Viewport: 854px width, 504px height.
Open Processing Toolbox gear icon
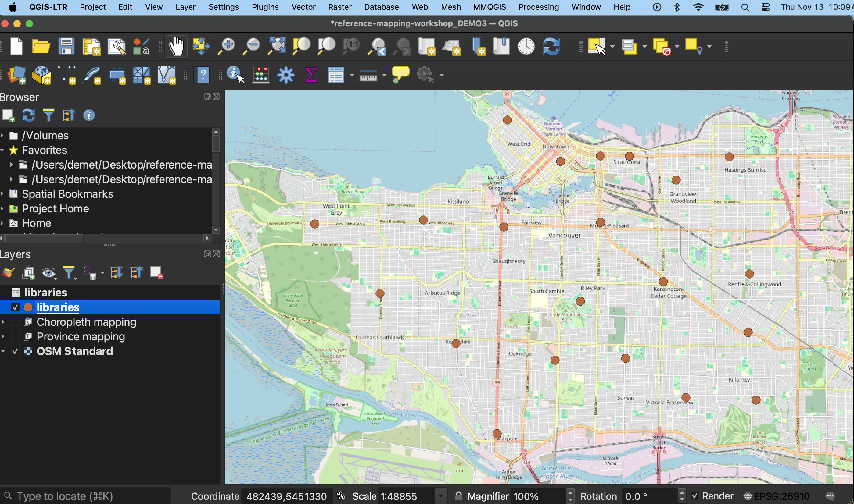tap(286, 75)
